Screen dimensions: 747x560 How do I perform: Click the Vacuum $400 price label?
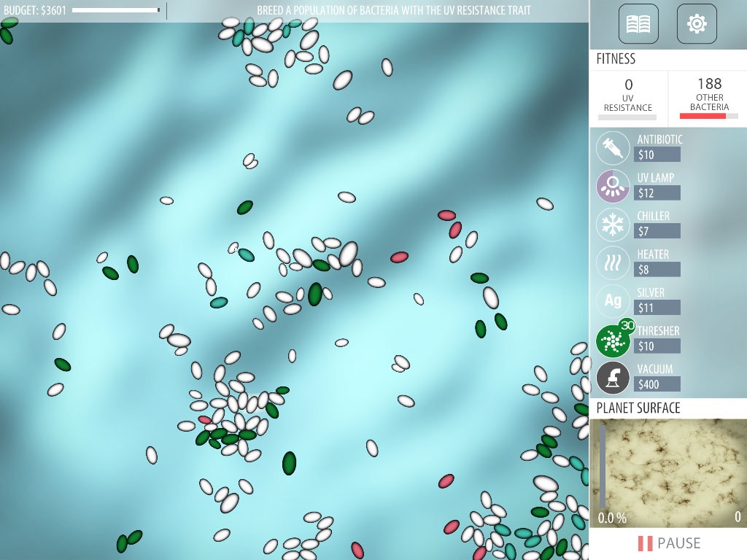pyautogui.click(x=657, y=384)
